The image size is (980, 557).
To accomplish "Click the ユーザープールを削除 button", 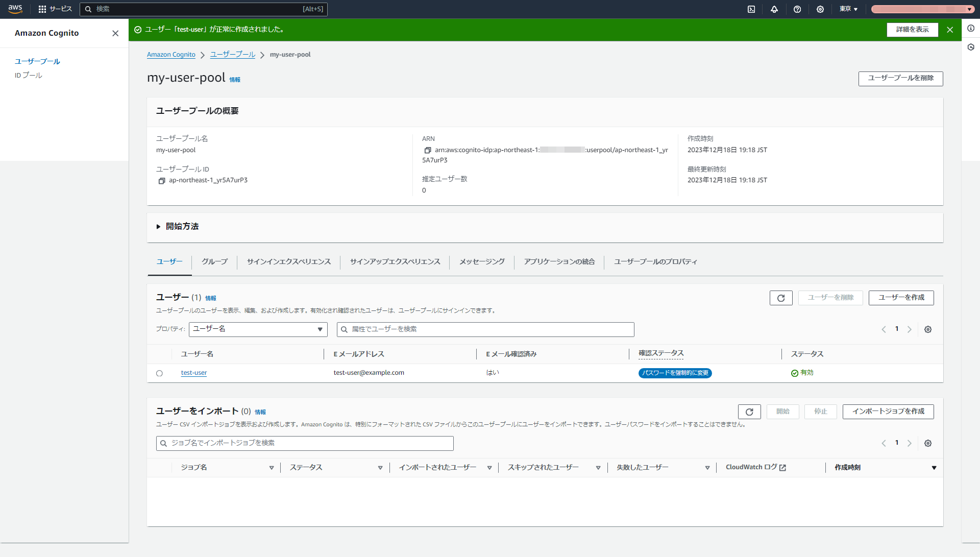I will coord(900,79).
